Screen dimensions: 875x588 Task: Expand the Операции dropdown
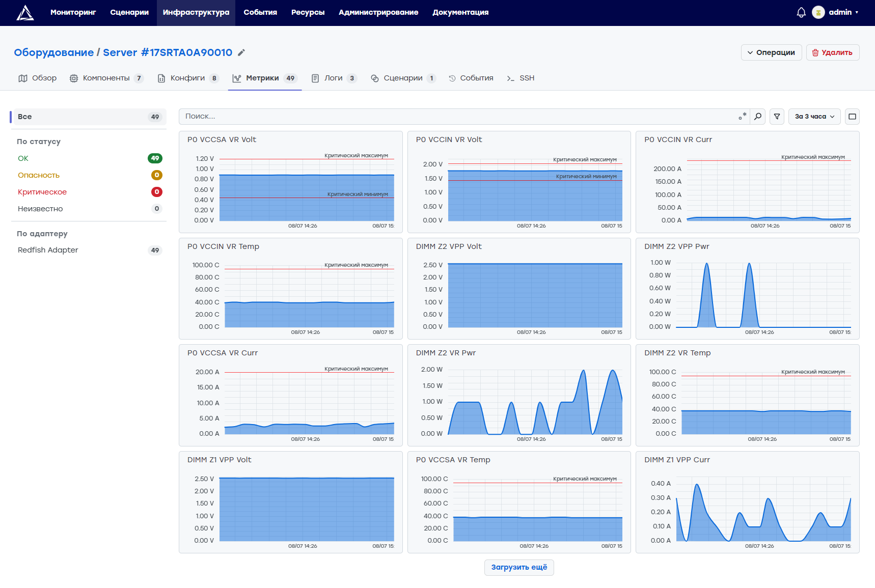[771, 52]
